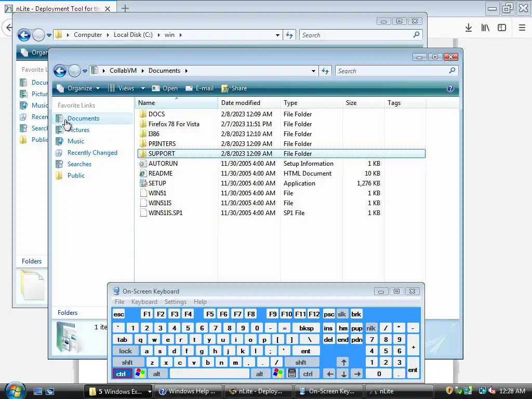Click the up arrow key on keyboard
The image size is (532, 399).
click(344, 362)
